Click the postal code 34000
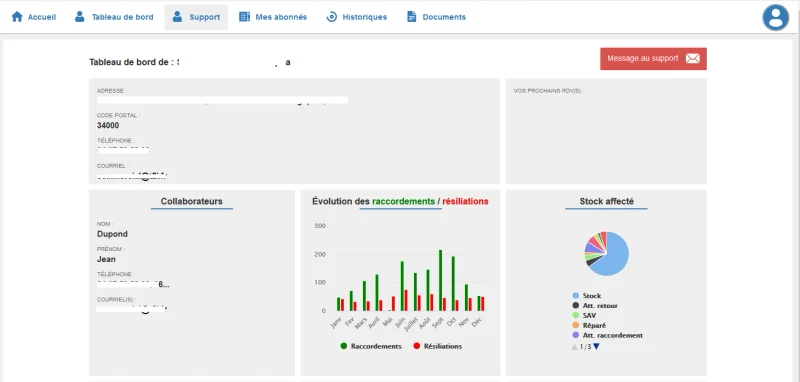The width and height of the screenshot is (800, 382). click(x=108, y=125)
